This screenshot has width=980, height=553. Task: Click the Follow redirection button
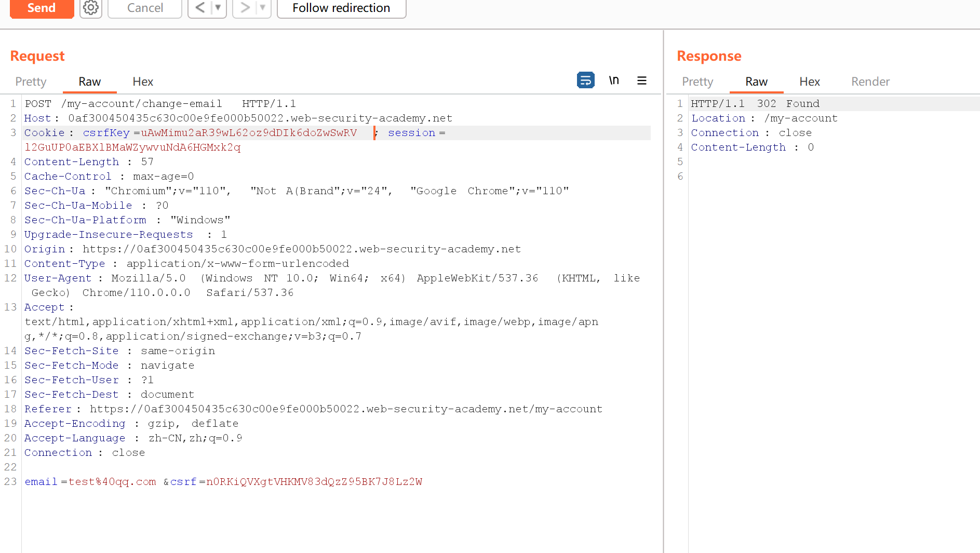[341, 8]
